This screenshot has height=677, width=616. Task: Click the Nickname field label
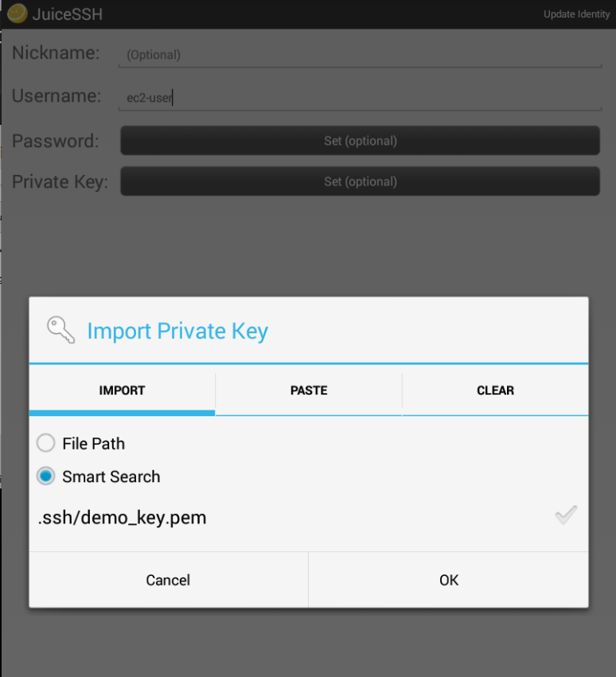[56, 53]
